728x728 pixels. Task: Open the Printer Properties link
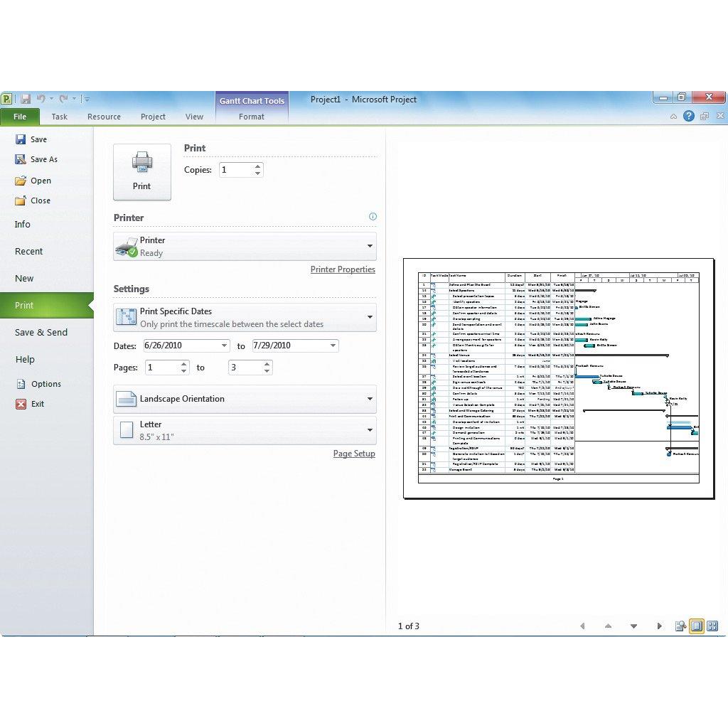[x=343, y=269]
